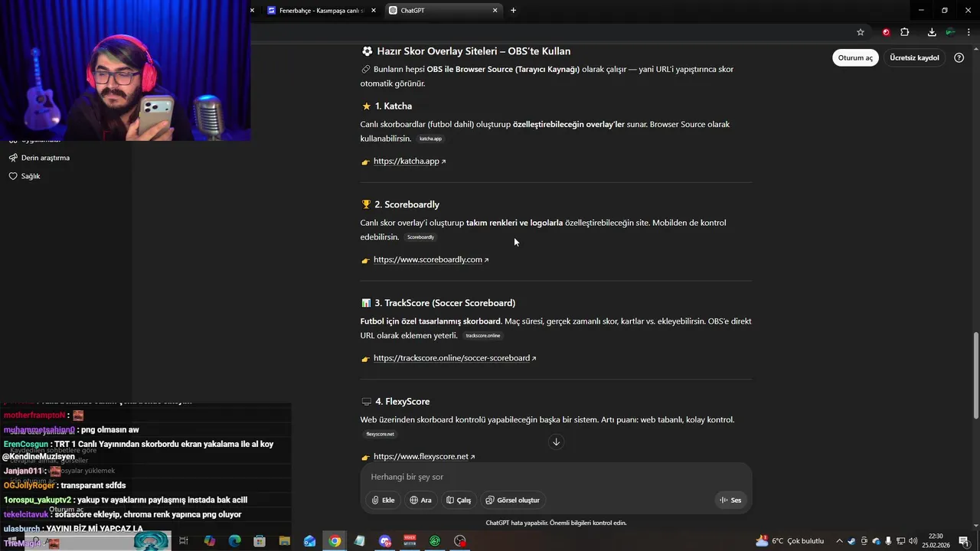This screenshot has height=551, width=980.
Task: Click the katcha.app source chip
Action: (430, 139)
